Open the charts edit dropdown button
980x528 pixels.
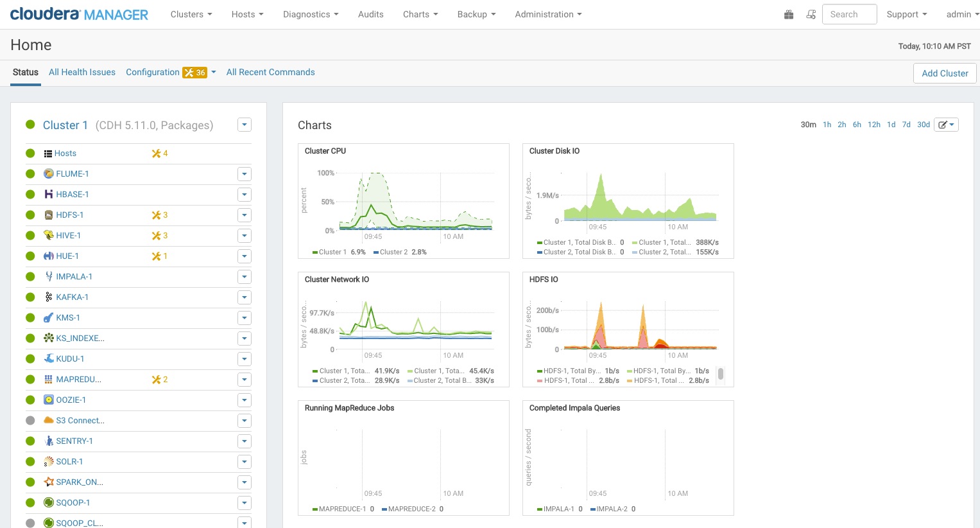point(946,125)
